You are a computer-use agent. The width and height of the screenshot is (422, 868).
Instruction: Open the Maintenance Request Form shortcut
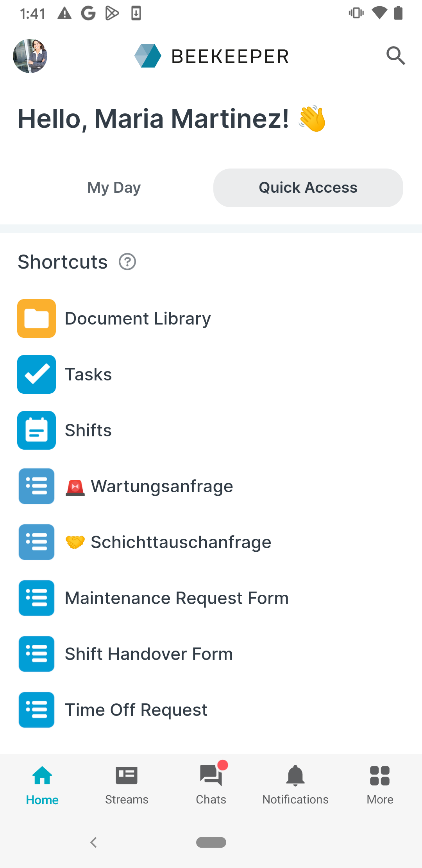(177, 598)
